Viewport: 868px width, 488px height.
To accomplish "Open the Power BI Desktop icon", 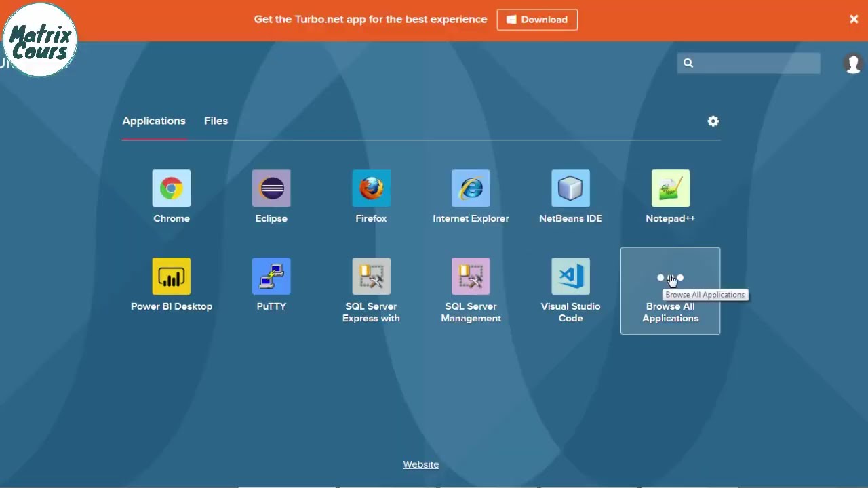I will [x=172, y=276].
